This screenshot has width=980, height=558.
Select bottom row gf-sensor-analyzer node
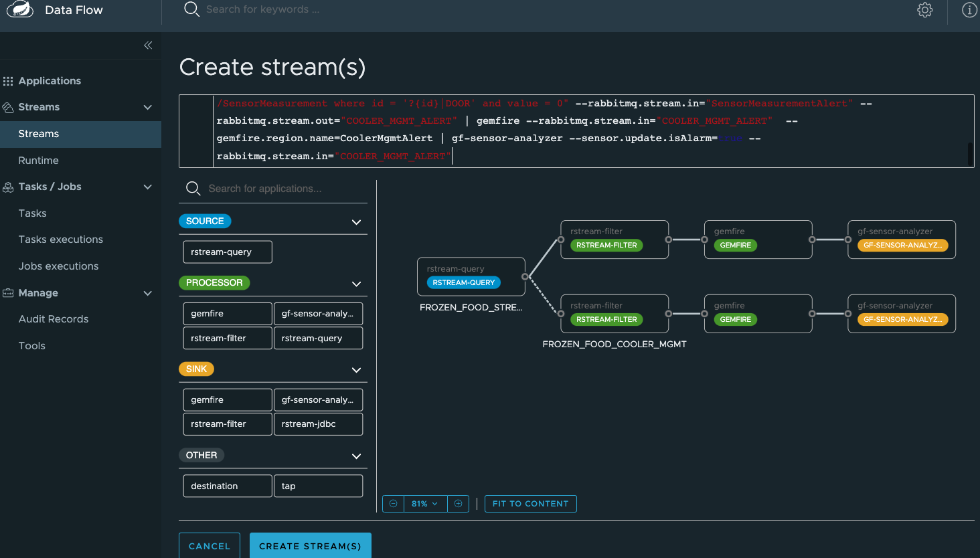click(x=902, y=314)
